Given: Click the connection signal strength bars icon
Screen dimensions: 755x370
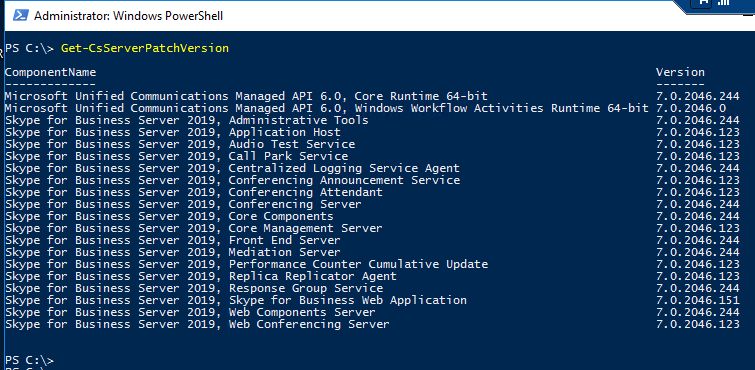Looking at the screenshot, I should (723, 2).
